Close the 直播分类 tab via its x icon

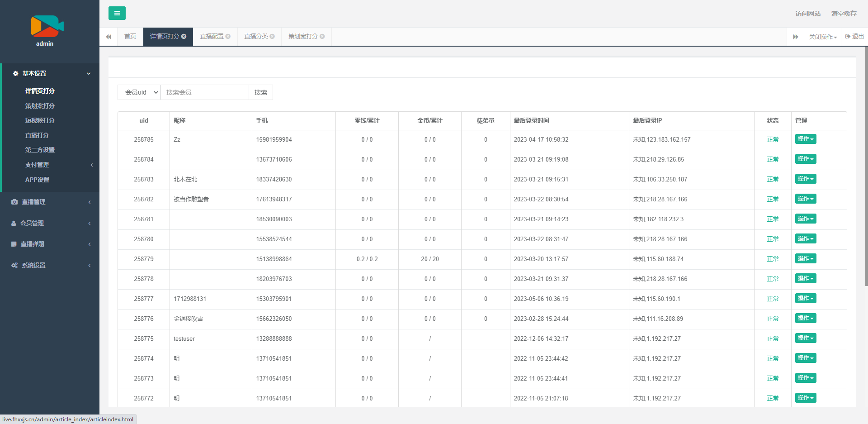pyautogui.click(x=272, y=37)
